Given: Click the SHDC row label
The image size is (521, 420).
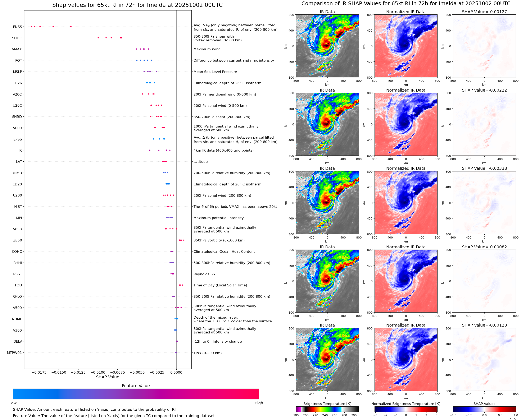Looking at the screenshot, I should click(17, 38).
